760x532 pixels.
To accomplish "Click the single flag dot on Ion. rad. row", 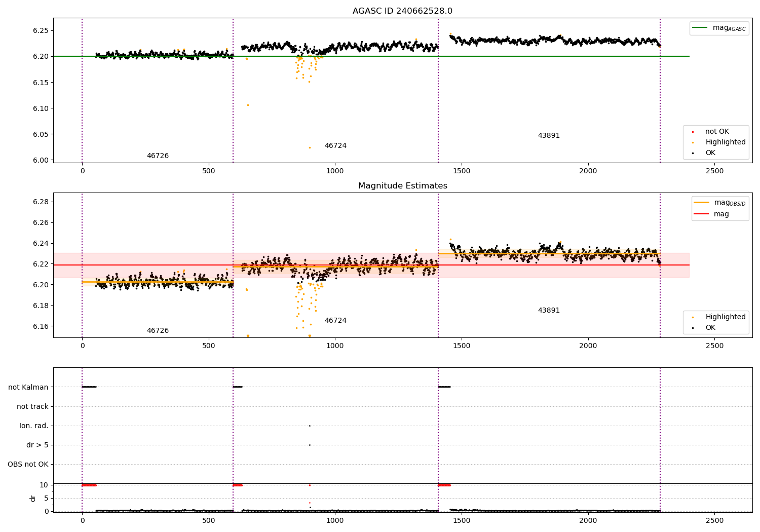I will click(310, 426).
